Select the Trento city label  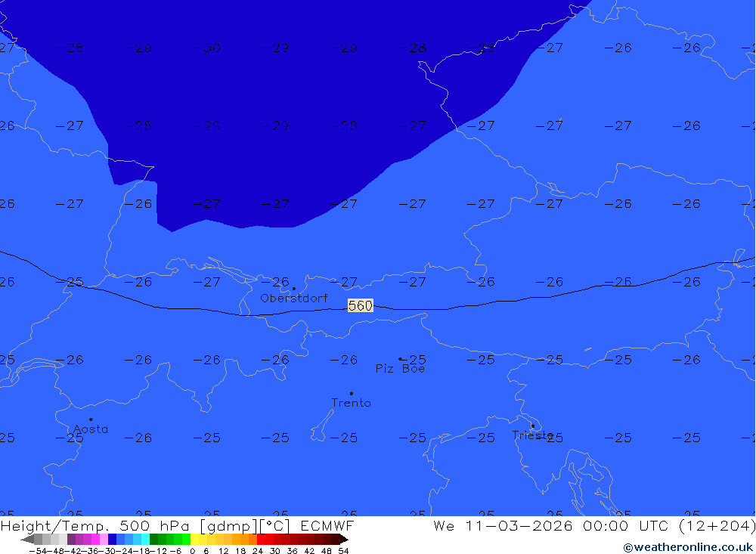tap(351, 403)
